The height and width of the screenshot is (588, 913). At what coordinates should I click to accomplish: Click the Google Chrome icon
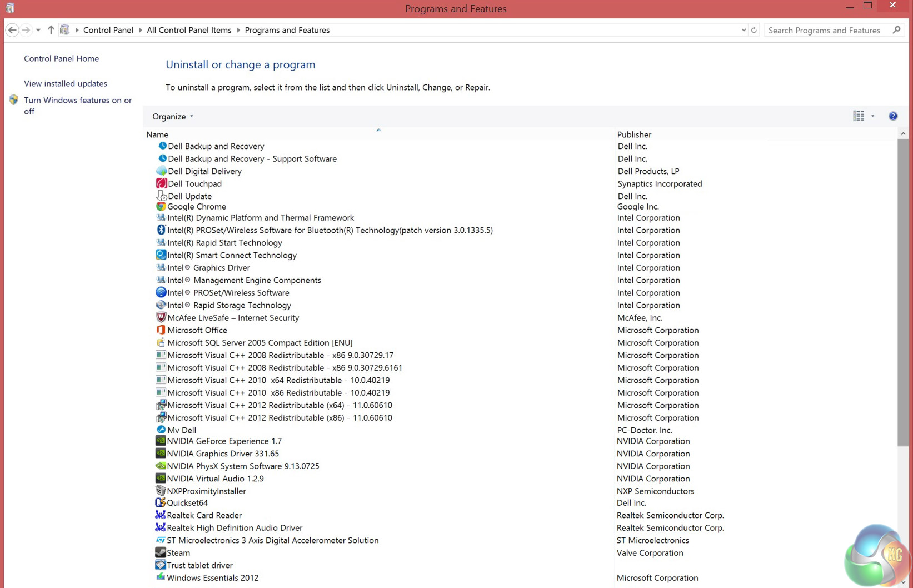[x=161, y=206]
